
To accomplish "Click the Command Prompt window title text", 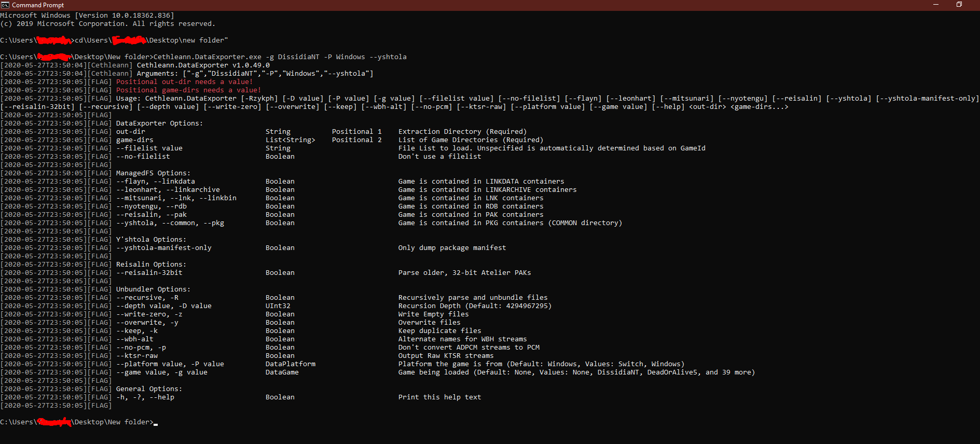I will pyautogui.click(x=38, y=5).
